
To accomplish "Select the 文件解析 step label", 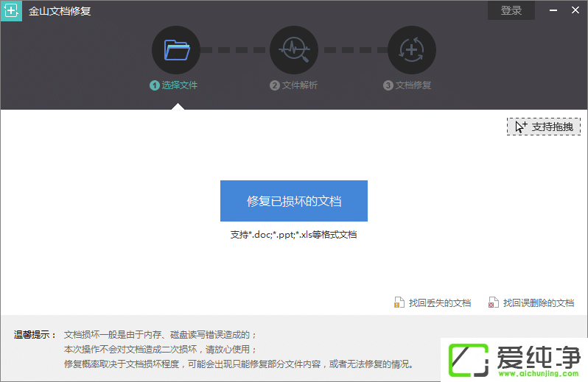I will (299, 85).
